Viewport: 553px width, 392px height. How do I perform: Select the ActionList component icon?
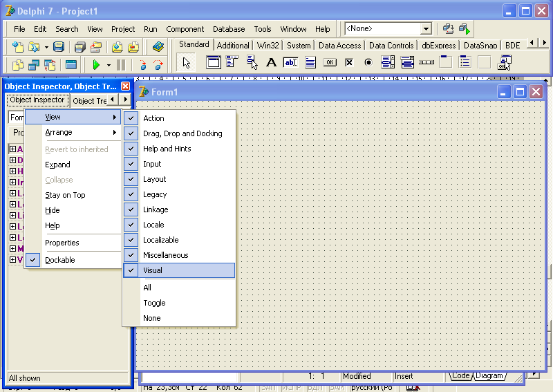504,62
